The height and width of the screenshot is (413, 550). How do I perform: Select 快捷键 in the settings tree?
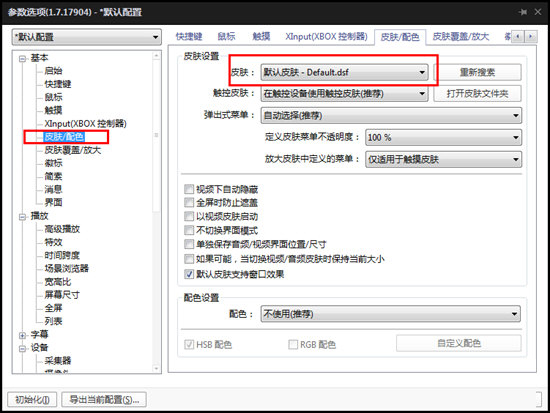point(58,84)
